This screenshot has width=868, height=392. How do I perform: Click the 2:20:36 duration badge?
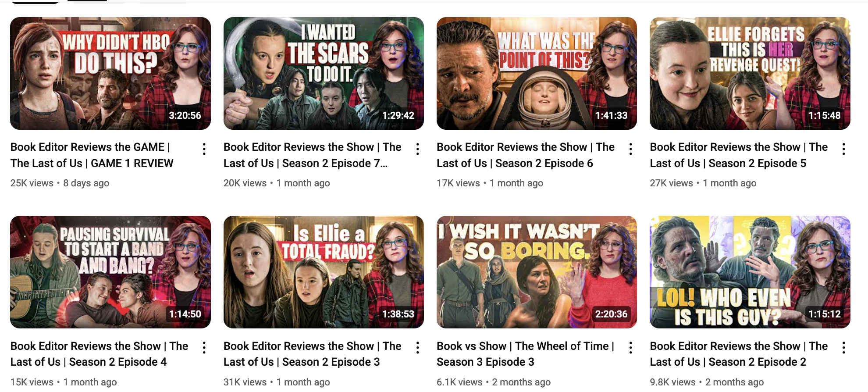611,314
